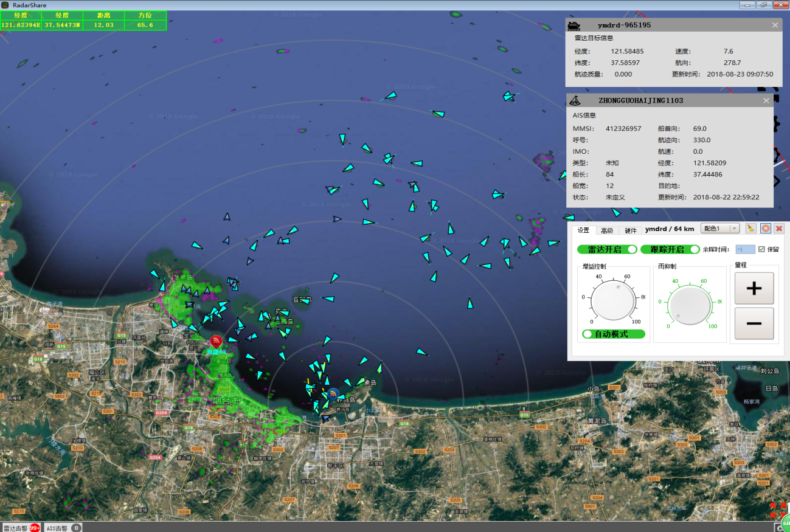The image size is (790, 532).
Task: Click the blue radar station marker near the harbor
Action: point(333,393)
